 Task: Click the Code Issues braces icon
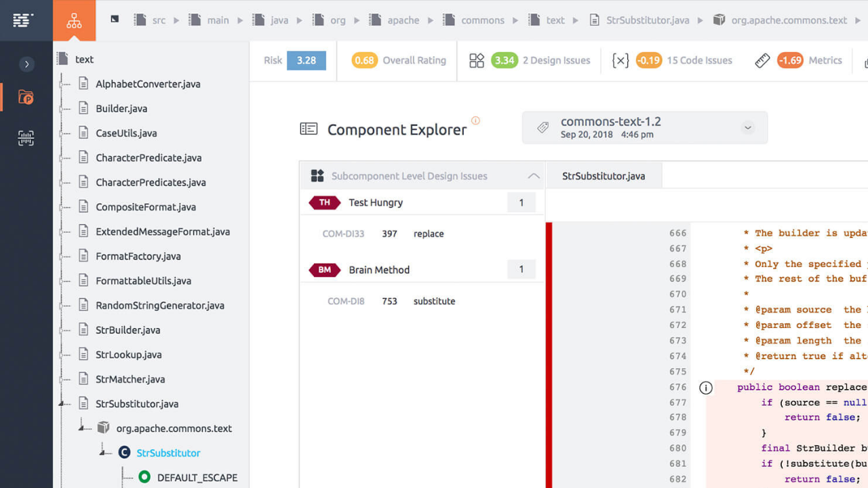click(x=620, y=60)
